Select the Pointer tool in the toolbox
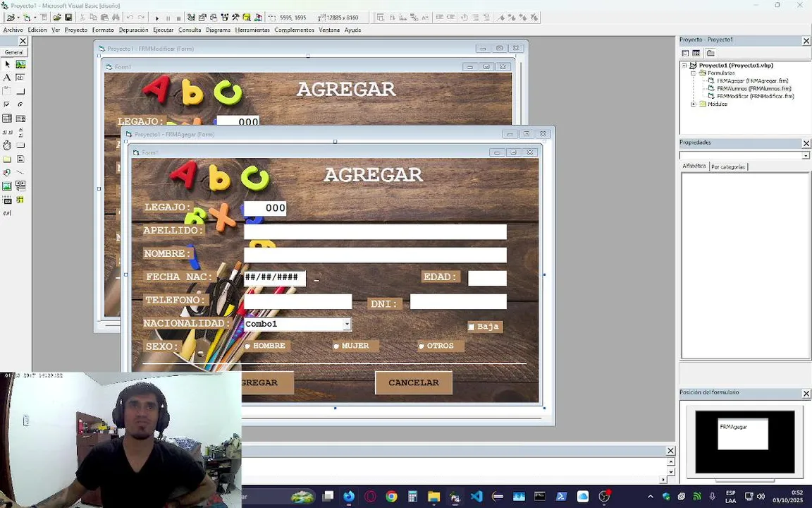The height and width of the screenshot is (508, 812). [x=7, y=64]
